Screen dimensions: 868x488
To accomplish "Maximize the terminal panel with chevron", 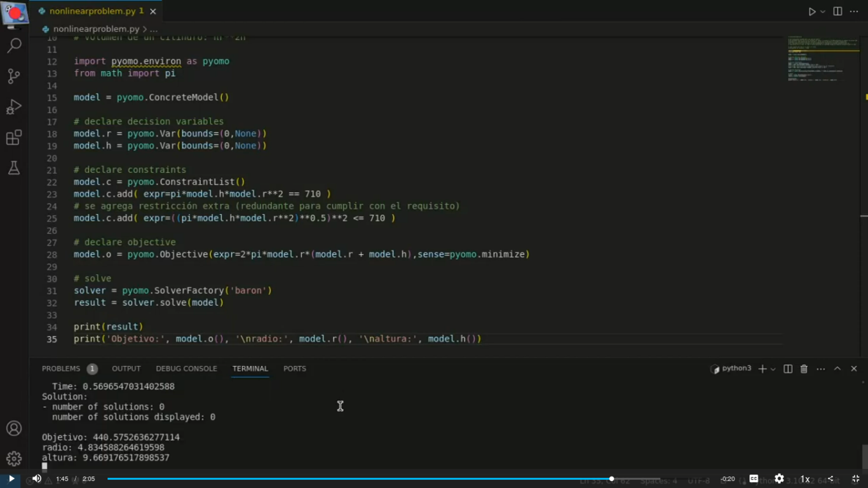I will coord(837,369).
